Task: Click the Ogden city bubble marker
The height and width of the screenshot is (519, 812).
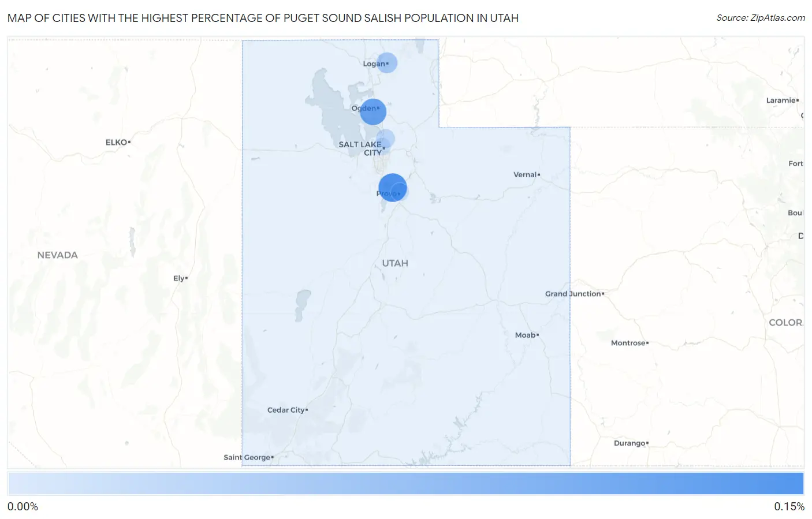Action: (373, 111)
